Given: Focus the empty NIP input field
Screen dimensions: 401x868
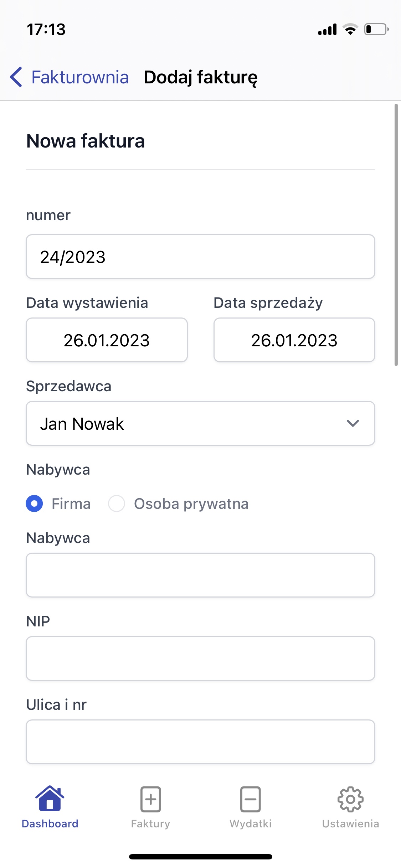Looking at the screenshot, I should click(x=200, y=658).
